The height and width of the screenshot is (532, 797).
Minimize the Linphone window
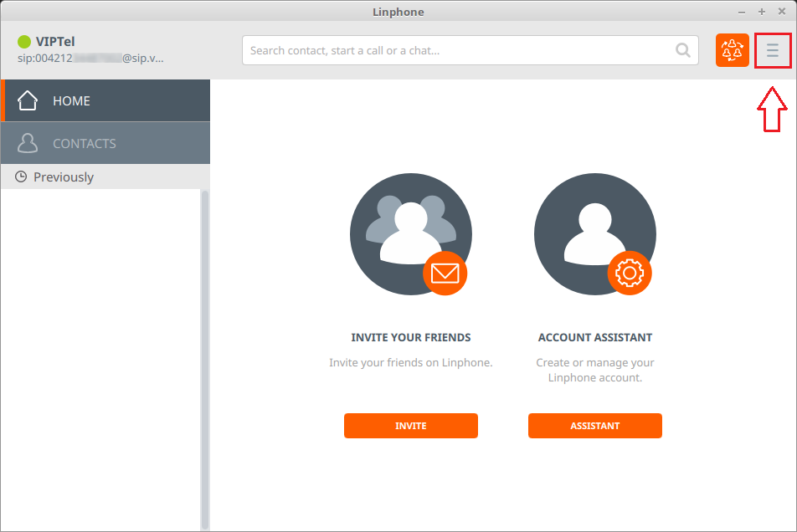coord(742,12)
